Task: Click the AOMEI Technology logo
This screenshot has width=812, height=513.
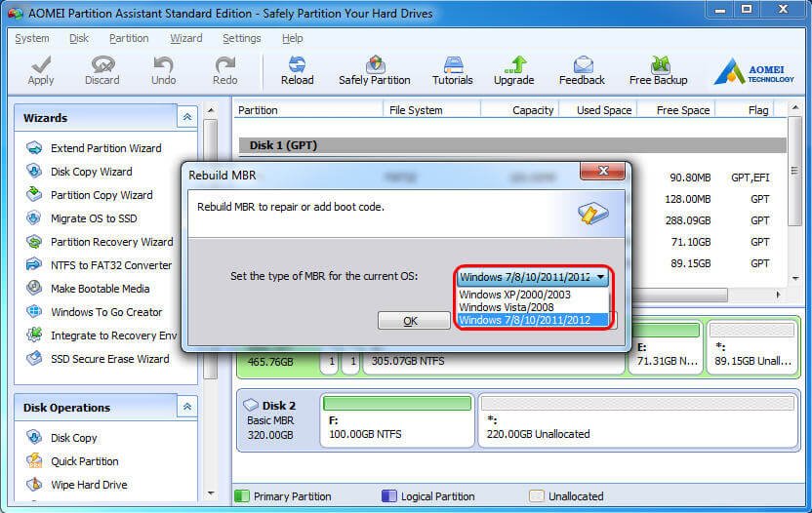Action: click(x=754, y=71)
